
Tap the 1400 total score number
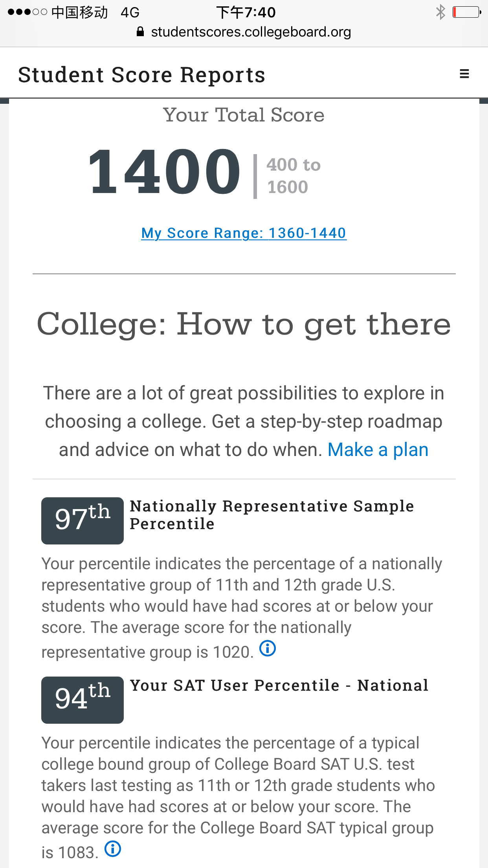pos(164,171)
